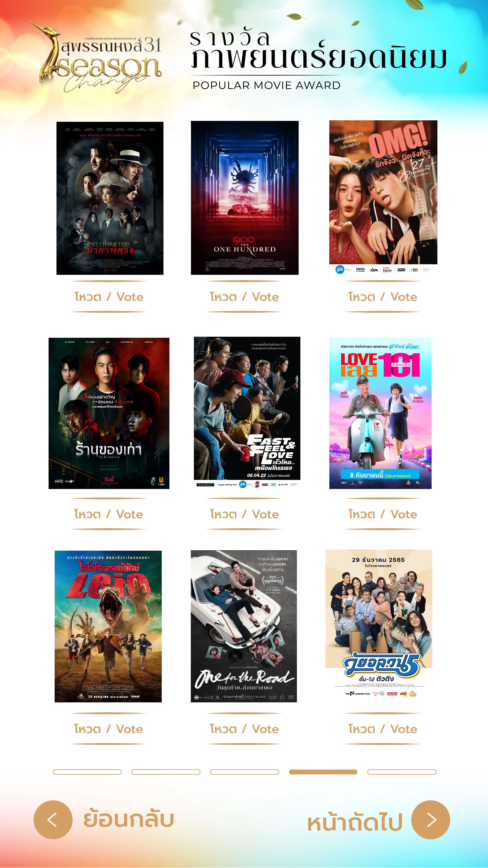
Task: Select the fifth page indicator bar
Action: 402,772
